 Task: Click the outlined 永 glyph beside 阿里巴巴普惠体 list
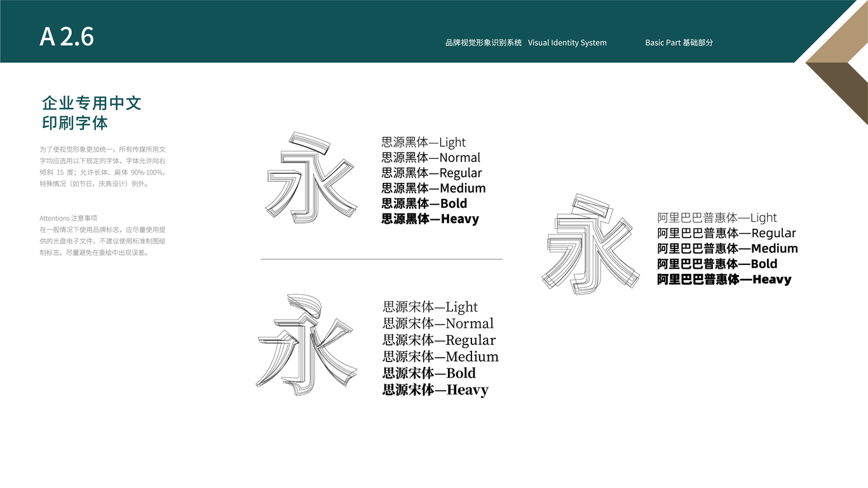coord(590,245)
